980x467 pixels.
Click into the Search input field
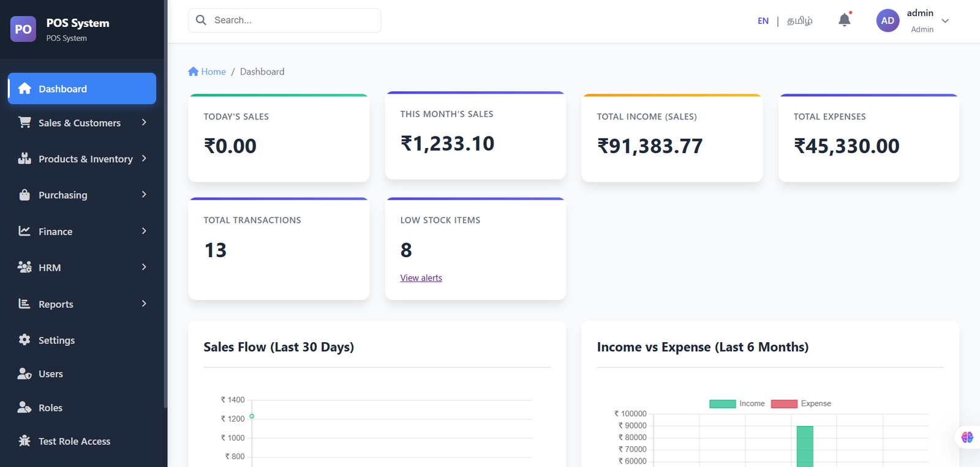click(294, 20)
